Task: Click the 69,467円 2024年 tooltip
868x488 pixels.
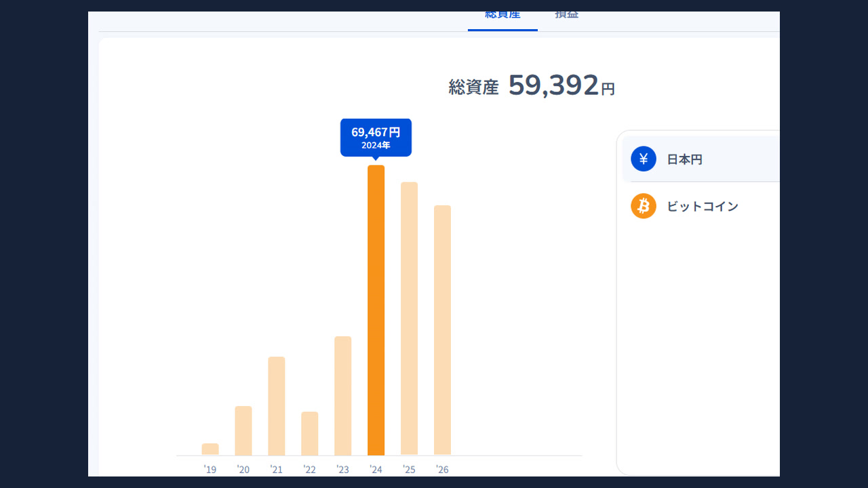Action: (376, 138)
